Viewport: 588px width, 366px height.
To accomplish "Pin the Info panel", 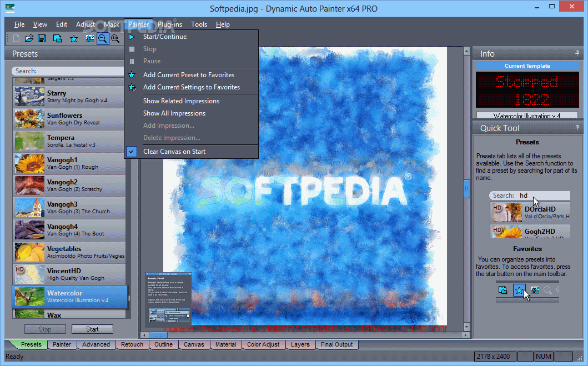I will 577,53.
